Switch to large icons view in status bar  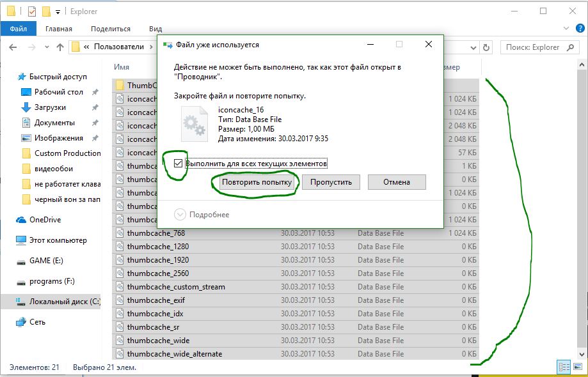[x=578, y=367]
